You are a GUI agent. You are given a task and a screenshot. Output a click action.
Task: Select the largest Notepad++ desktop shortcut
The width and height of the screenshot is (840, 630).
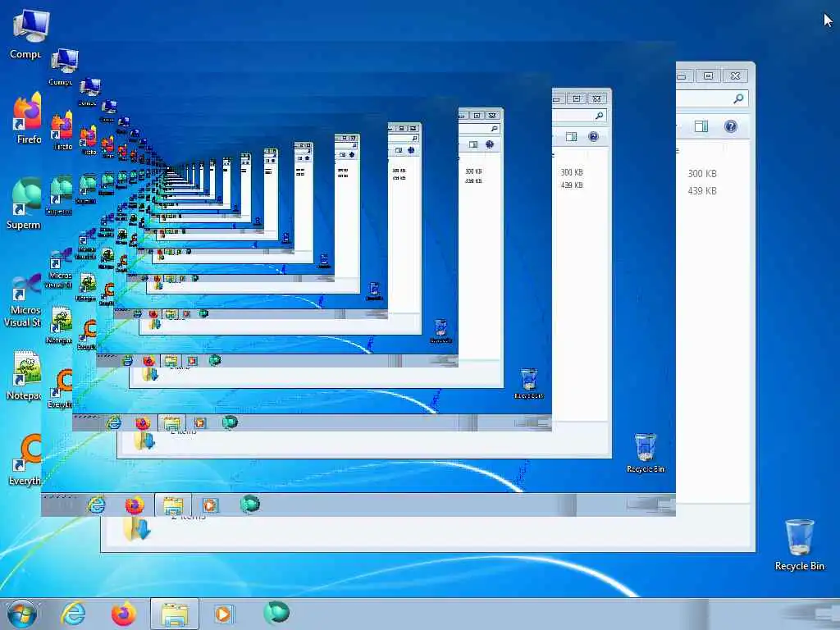tap(25, 376)
